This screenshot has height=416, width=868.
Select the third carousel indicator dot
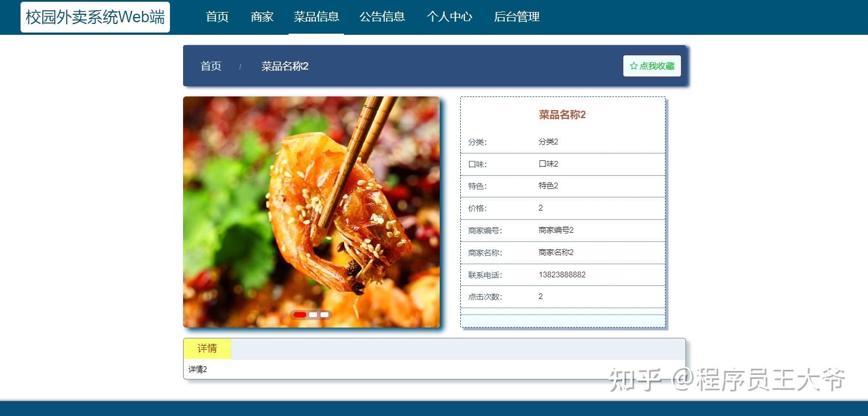325,314
